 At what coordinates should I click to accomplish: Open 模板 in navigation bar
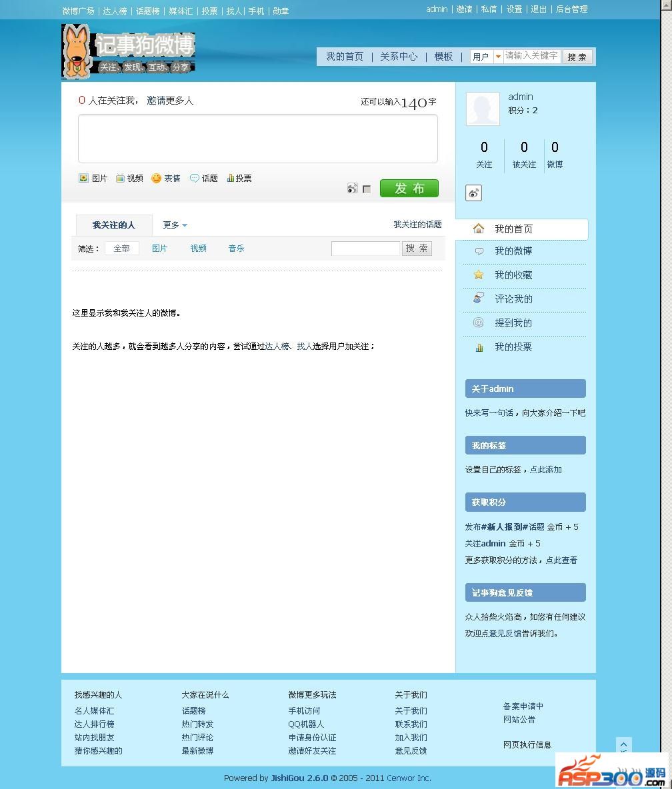(x=443, y=57)
